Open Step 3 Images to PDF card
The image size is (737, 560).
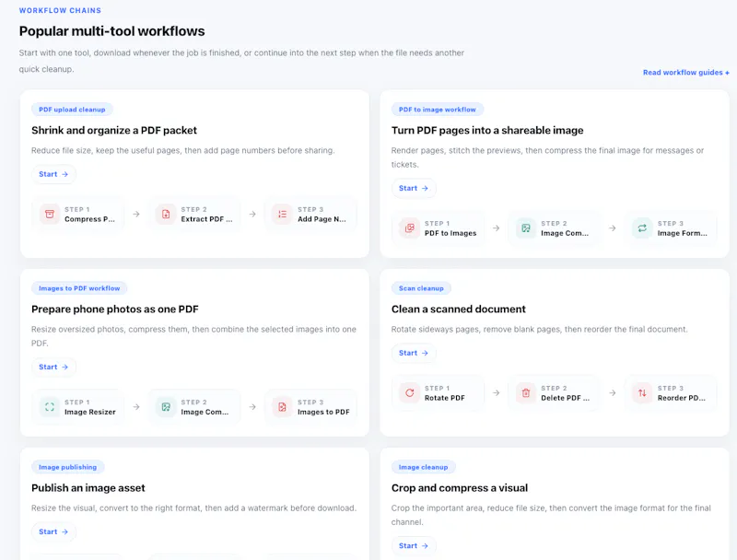point(310,407)
